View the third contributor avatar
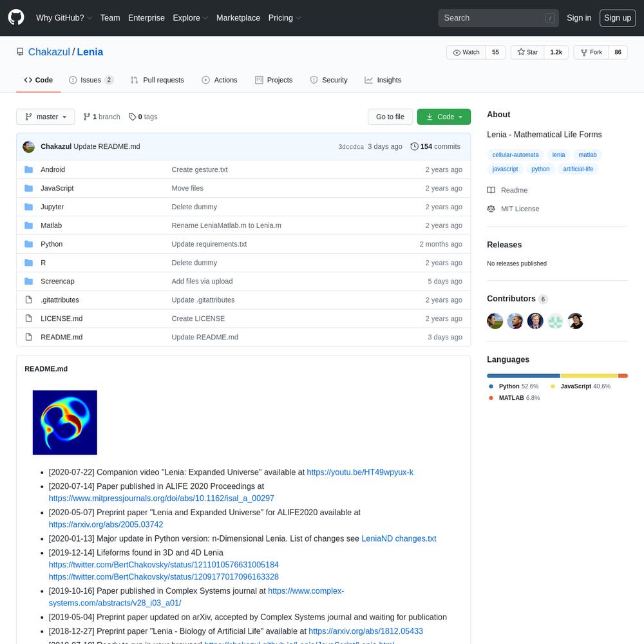 [x=535, y=321]
